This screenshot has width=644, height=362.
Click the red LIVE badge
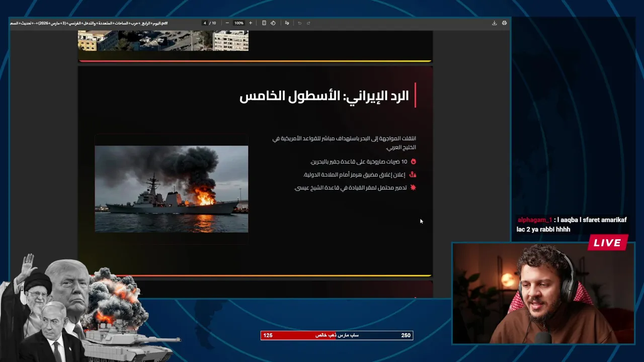607,243
